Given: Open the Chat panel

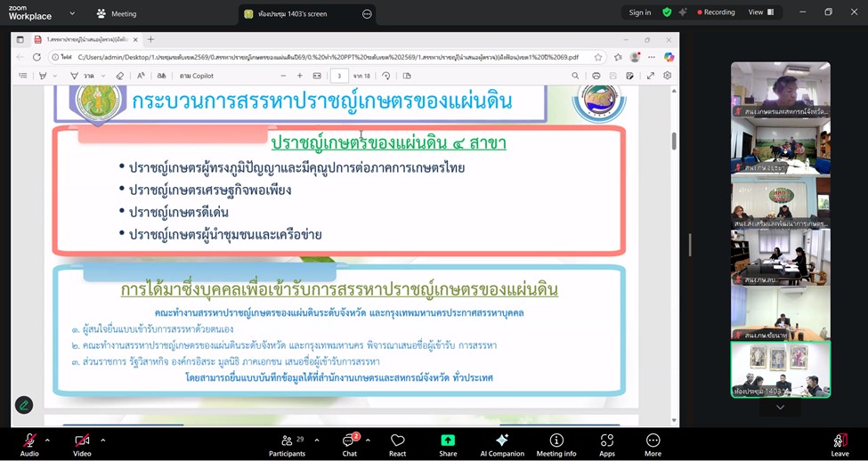Looking at the screenshot, I should pyautogui.click(x=349, y=444).
